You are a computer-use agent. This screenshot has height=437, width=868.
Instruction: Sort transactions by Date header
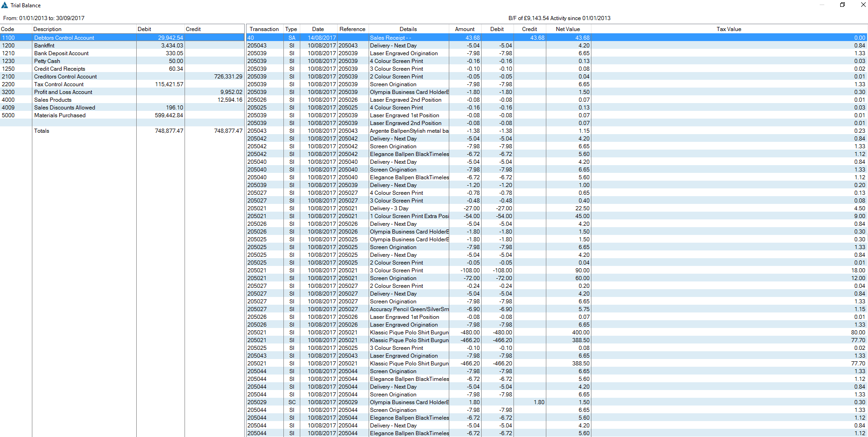point(318,29)
